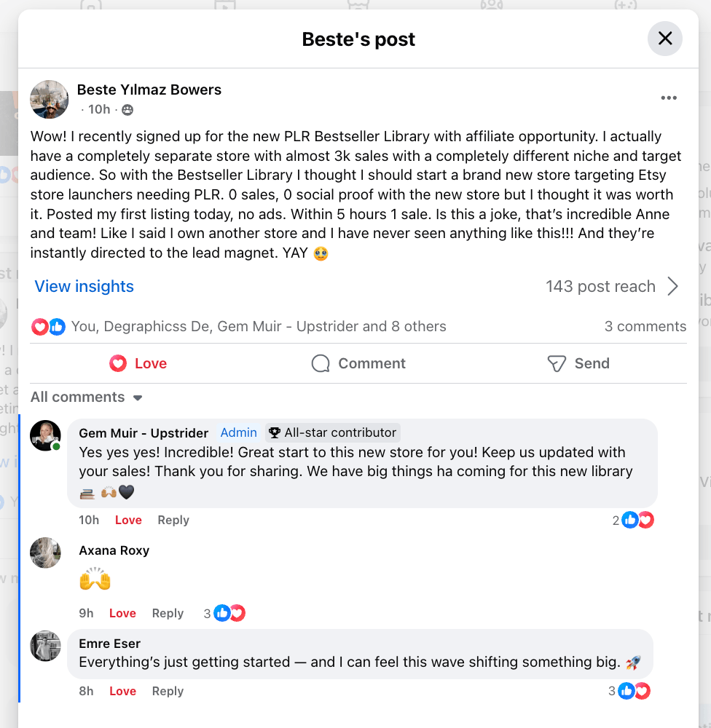Toggle Love on Gem Muir's comment
Viewport: 711px width, 728px height.
point(128,520)
